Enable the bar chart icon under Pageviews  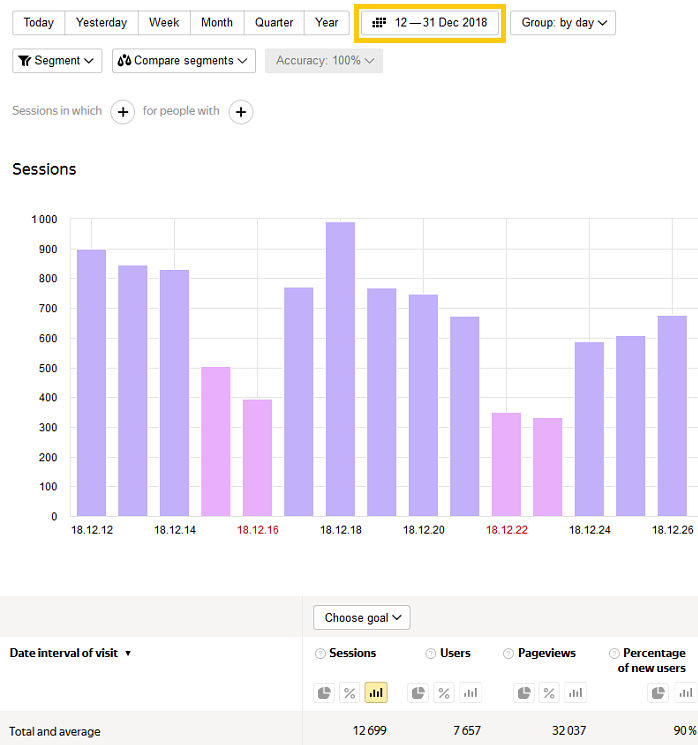[576, 693]
